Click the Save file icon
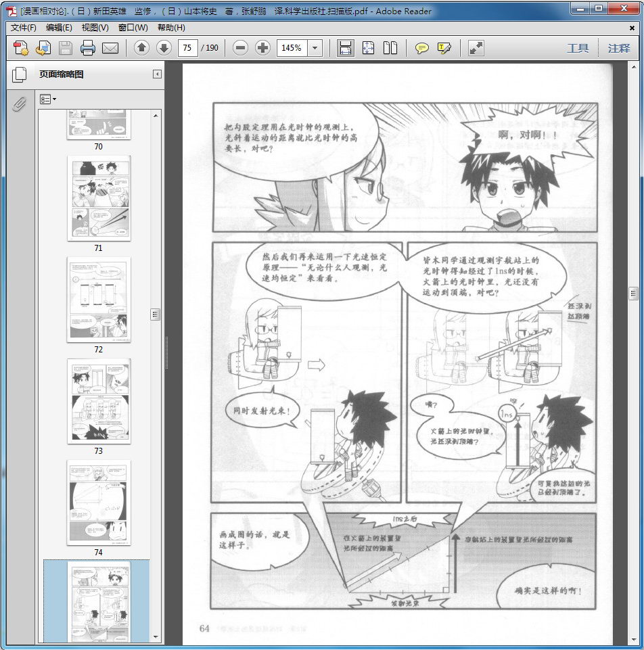644x650 pixels. [x=66, y=48]
